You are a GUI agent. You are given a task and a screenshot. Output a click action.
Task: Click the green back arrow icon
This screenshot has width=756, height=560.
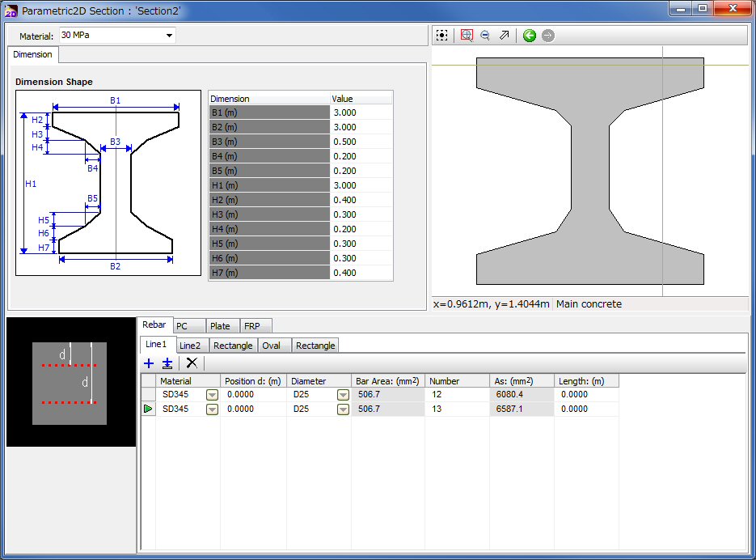tap(530, 36)
